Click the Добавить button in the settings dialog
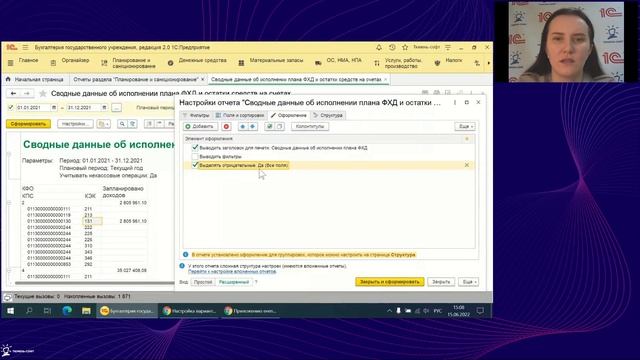Screen dimensions: 640x360 pyautogui.click(x=200, y=127)
